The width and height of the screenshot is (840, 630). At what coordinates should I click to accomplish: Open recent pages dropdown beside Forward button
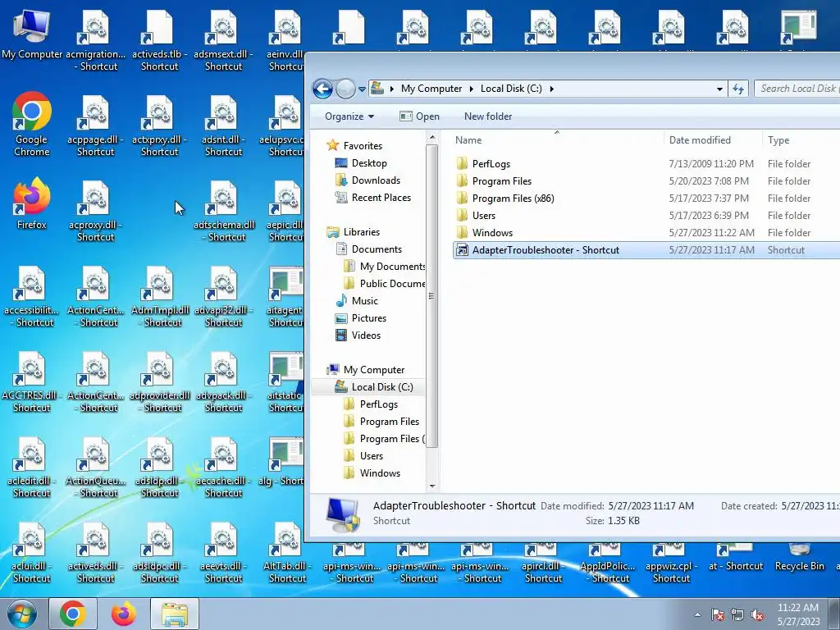click(x=362, y=89)
